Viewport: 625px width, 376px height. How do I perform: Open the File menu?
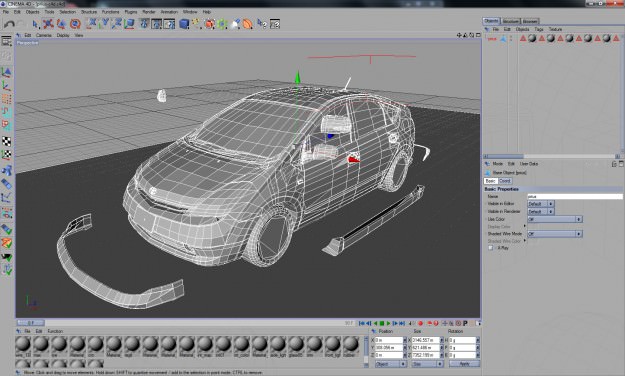(x=6, y=12)
